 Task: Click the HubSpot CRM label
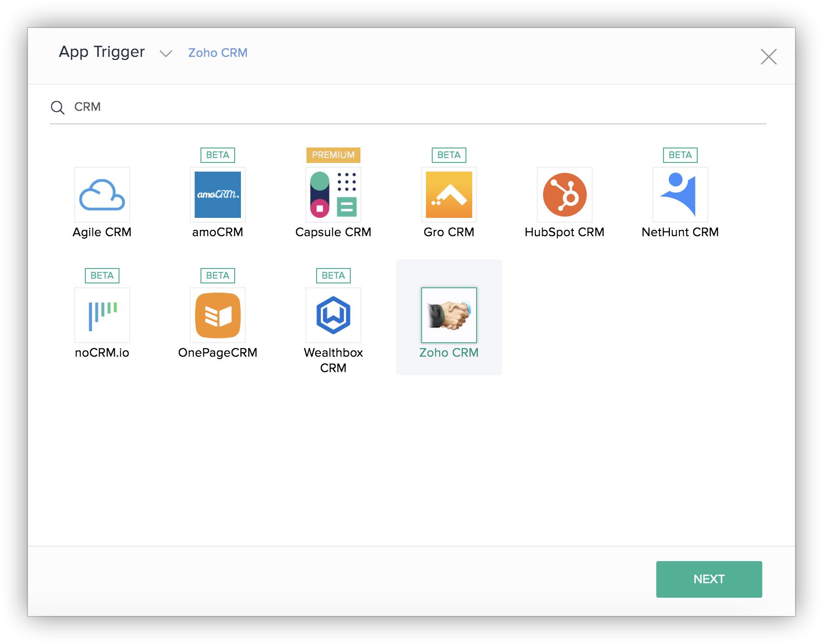tap(565, 232)
